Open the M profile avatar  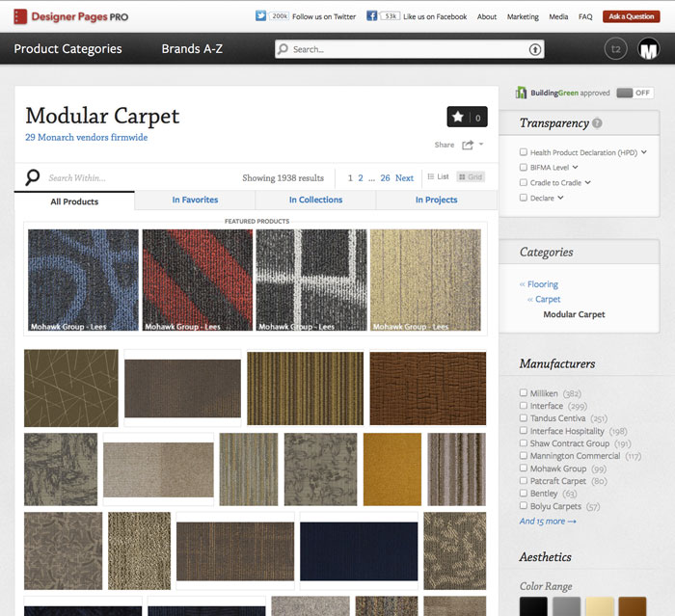pos(648,49)
